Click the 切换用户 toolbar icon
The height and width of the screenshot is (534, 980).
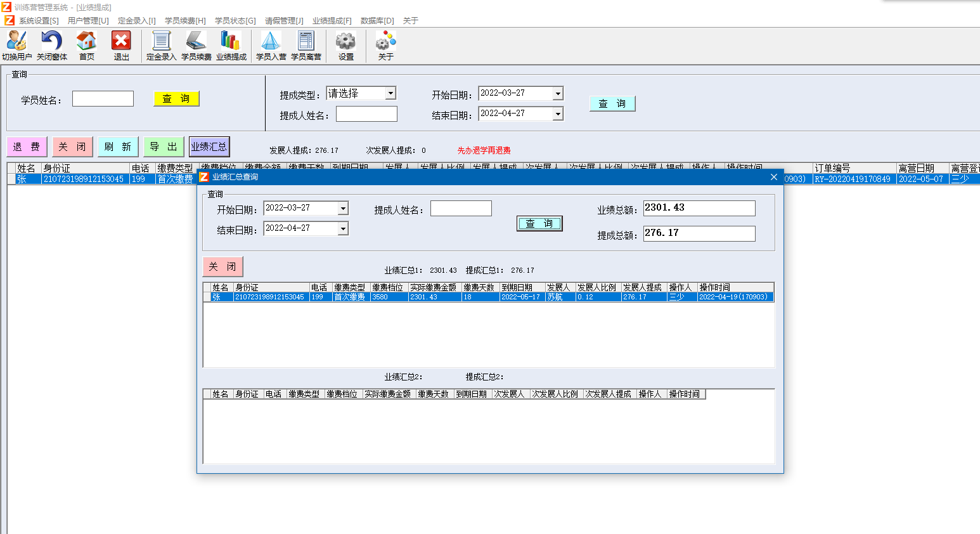(x=16, y=46)
